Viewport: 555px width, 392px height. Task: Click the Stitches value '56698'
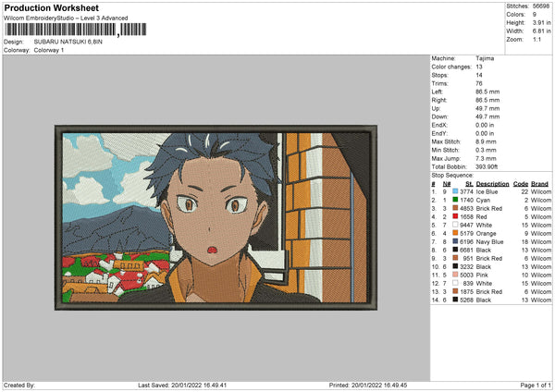pyautogui.click(x=541, y=6)
